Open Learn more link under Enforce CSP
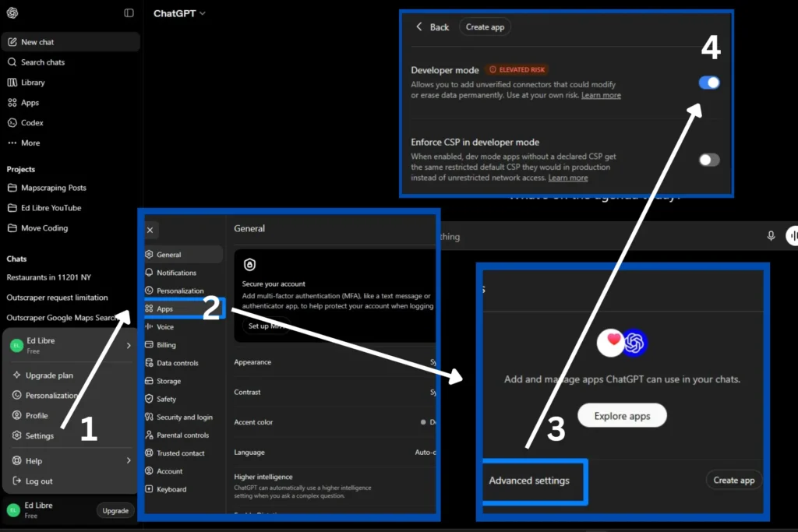Viewport: 798px width, 532px height. [x=568, y=178]
